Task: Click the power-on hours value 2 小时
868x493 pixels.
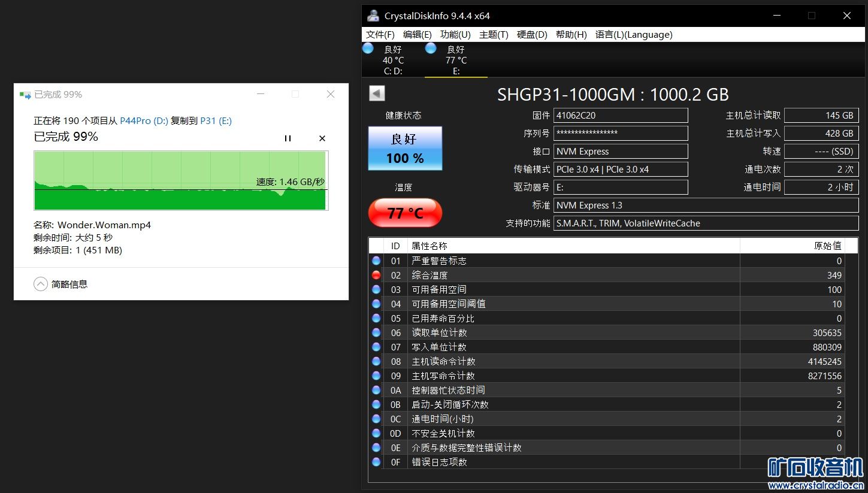Action: (821, 187)
